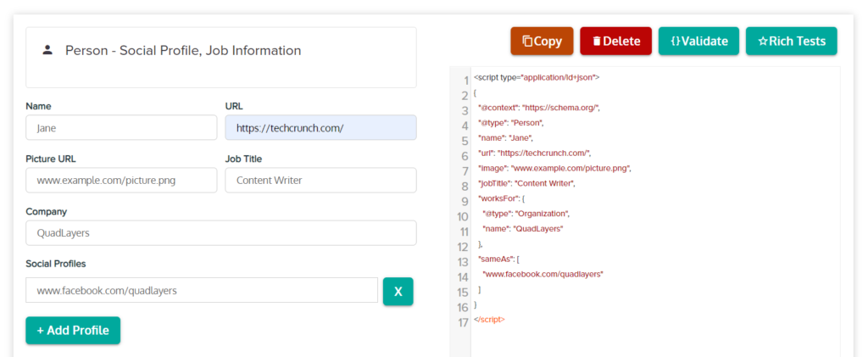The height and width of the screenshot is (357, 868).
Task: Open the Rich Tests star button
Action: point(791,41)
